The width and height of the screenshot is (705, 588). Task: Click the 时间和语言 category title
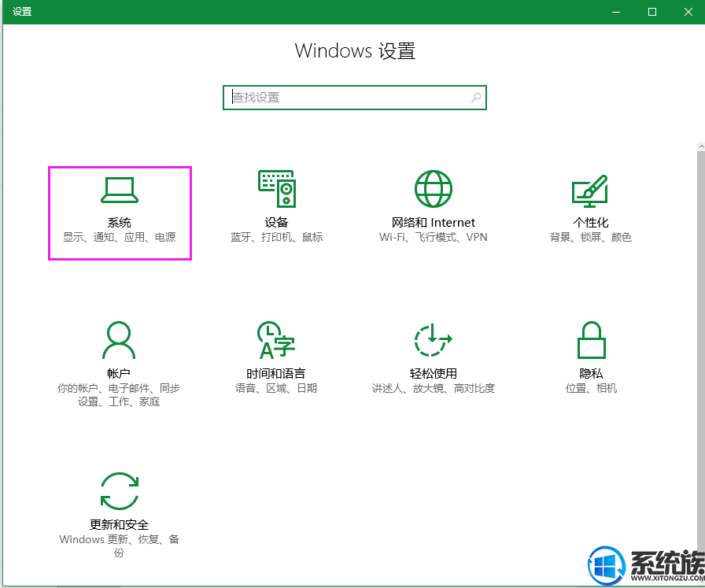(276, 373)
